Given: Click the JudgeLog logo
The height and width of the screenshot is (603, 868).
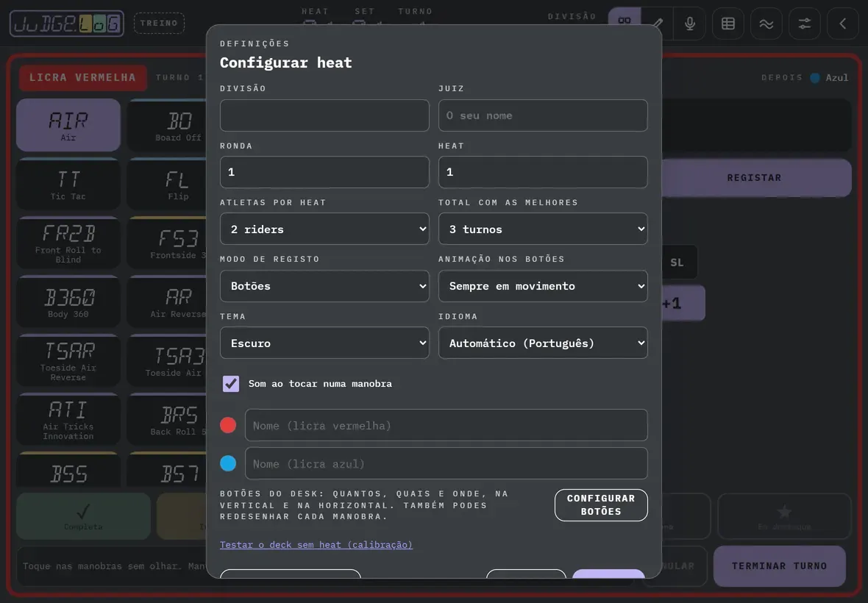Looking at the screenshot, I should tap(67, 24).
